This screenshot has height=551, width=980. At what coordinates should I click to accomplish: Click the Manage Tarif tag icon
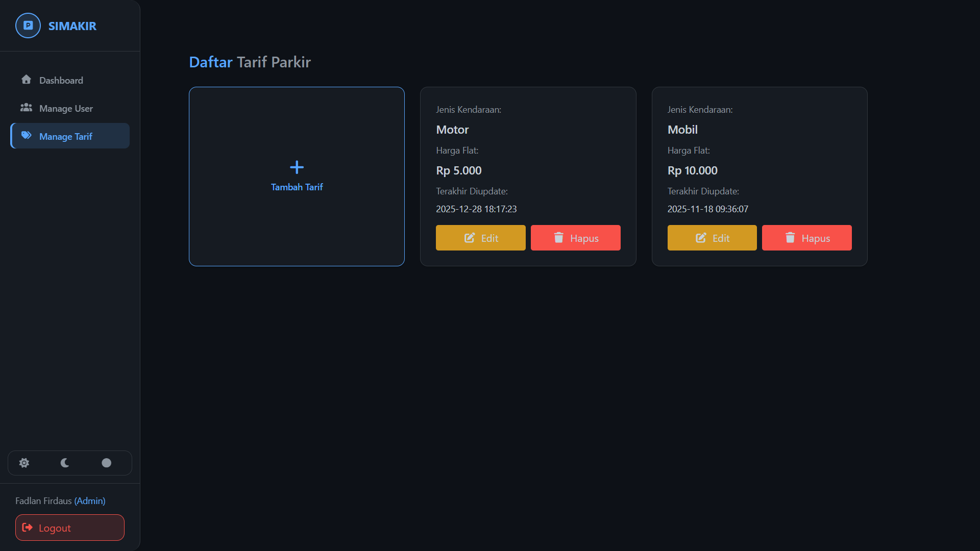(26, 135)
